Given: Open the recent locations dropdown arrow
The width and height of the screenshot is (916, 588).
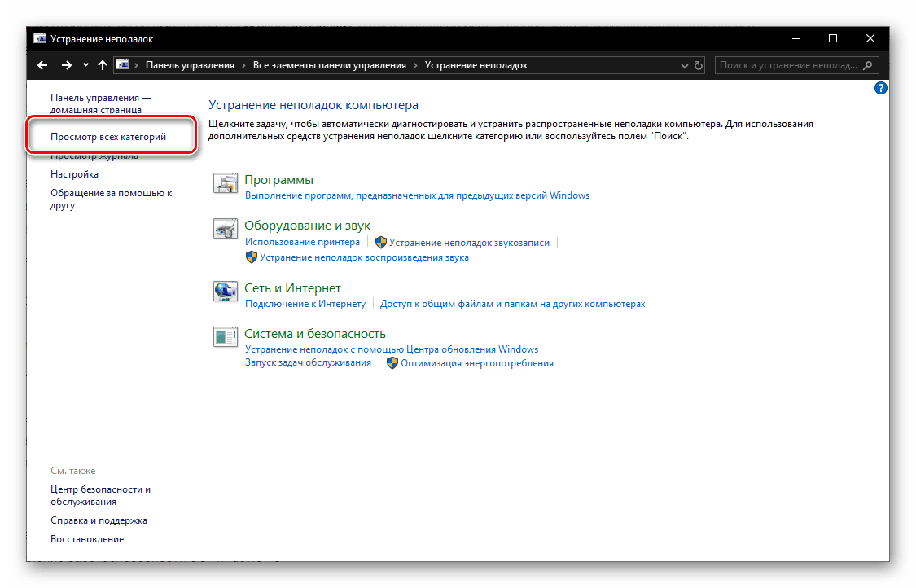Looking at the screenshot, I should (x=85, y=65).
